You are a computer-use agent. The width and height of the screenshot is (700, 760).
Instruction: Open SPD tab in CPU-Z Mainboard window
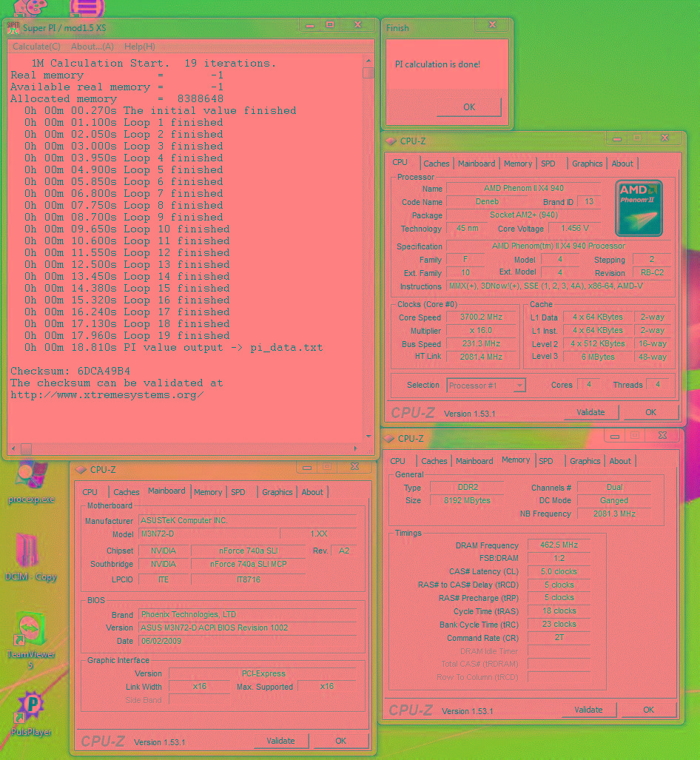(238, 492)
